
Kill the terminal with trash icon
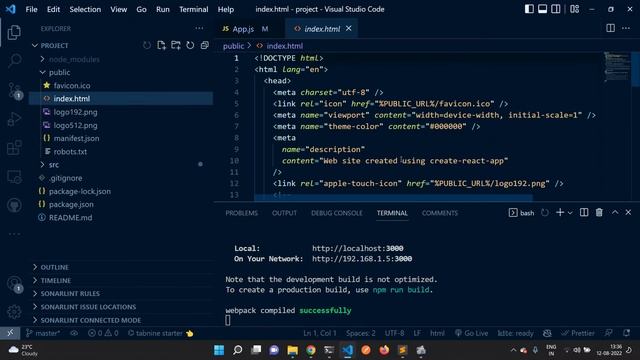tap(599, 212)
